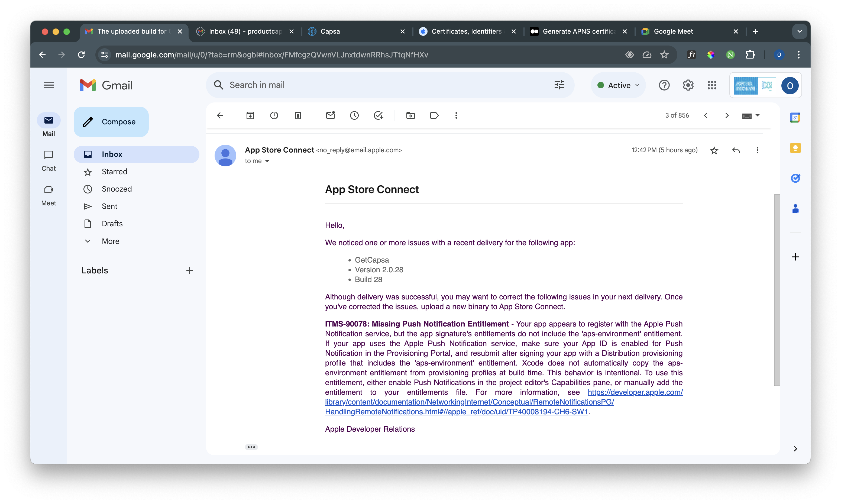Report this email as spam

tap(274, 115)
